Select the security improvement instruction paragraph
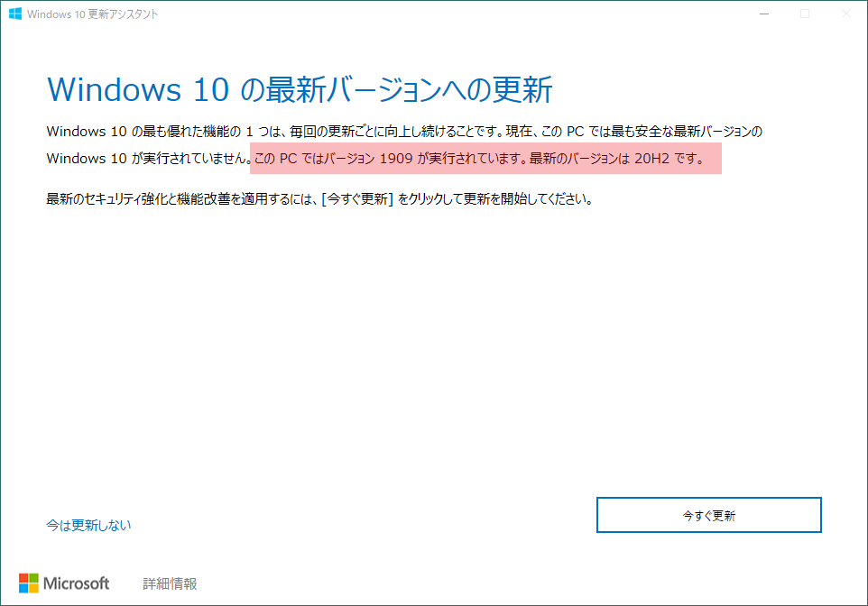868x606 pixels. [316, 198]
